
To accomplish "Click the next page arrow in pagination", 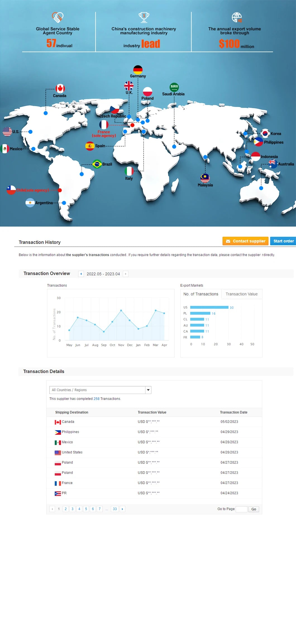I will coord(122,509).
